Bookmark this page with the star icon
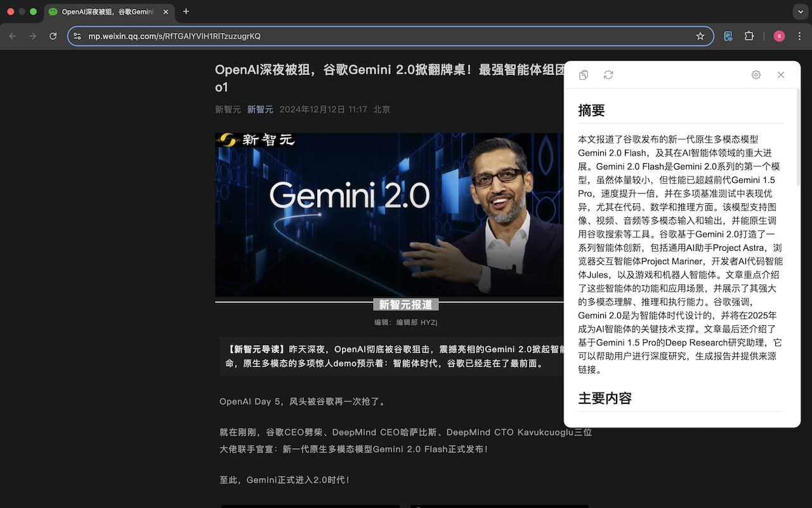The image size is (812, 508). click(x=700, y=36)
